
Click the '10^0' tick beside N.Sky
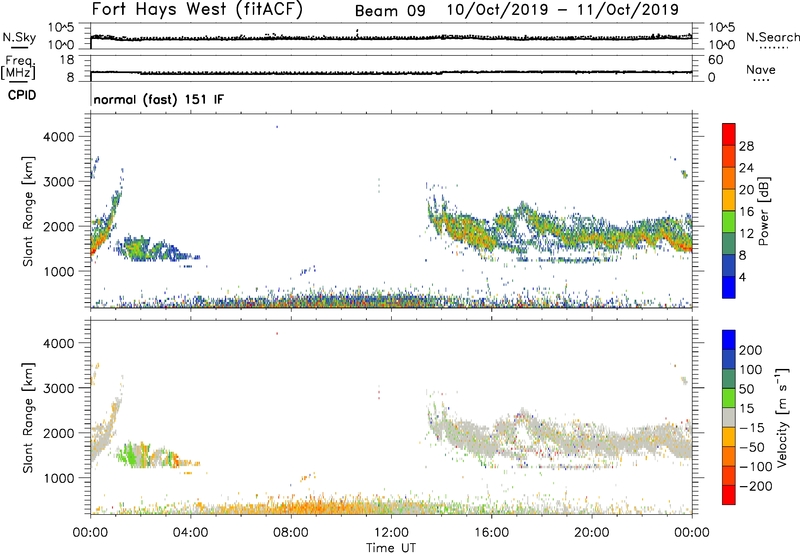(x=61, y=45)
